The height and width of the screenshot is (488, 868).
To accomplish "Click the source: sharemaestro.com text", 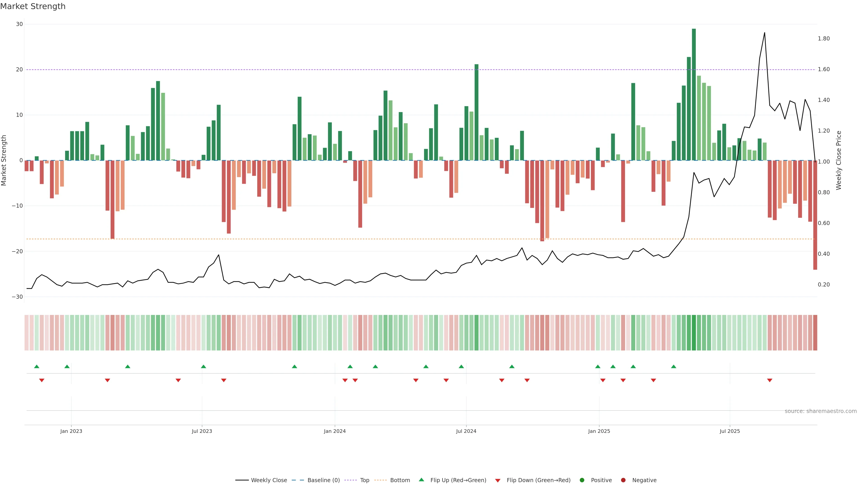I will coord(821,411).
